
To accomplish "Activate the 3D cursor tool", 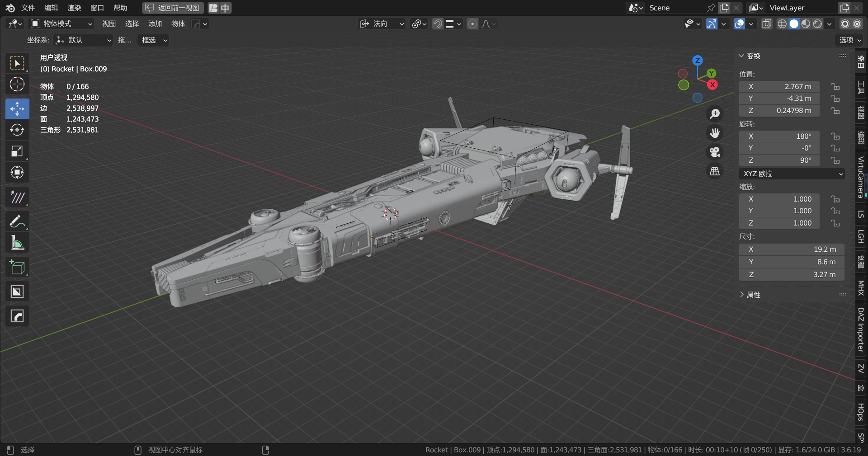I will click(17, 85).
